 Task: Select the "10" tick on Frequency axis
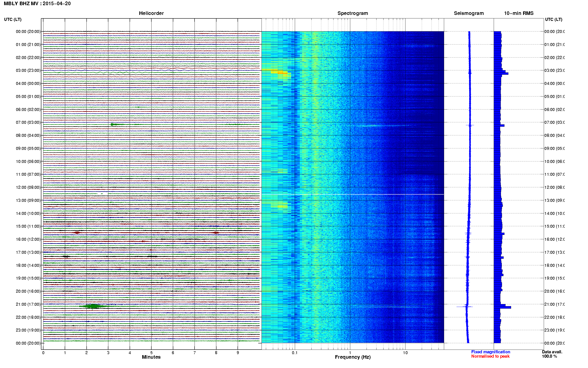coord(405,353)
